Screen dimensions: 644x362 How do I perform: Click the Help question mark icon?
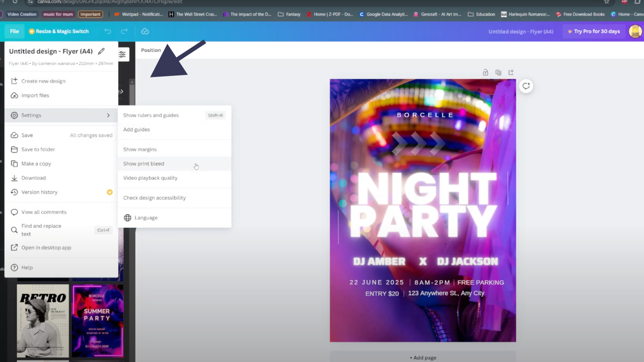pyautogui.click(x=14, y=267)
